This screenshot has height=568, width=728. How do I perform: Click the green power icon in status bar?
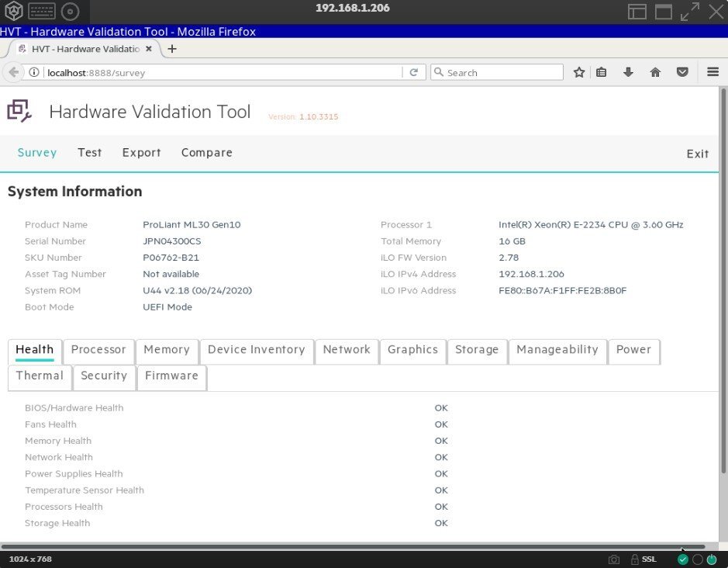coord(712,559)
